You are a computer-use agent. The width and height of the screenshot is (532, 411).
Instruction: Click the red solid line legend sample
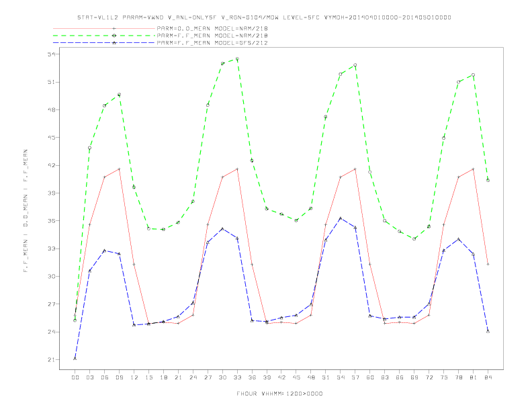104,28
